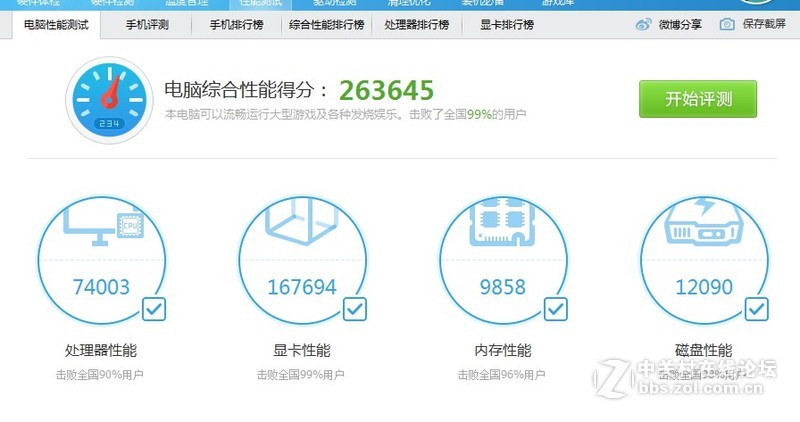Open the 手机评测 tab
The height and width of the screenshot is (422, 800).
pos(147,24)
